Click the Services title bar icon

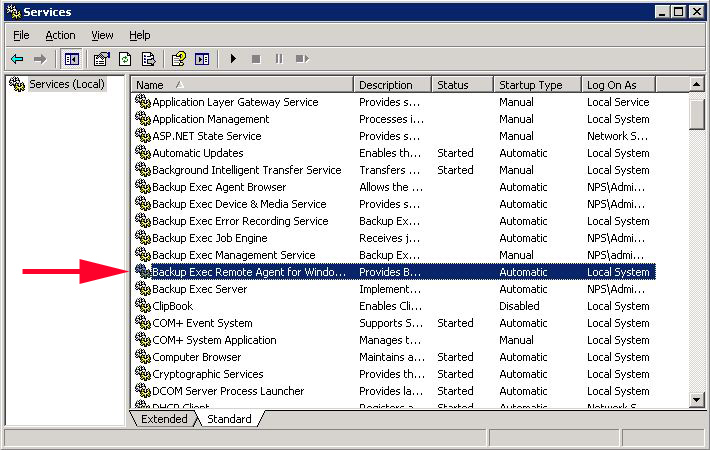pyautogui.click(x=13, y=12)
